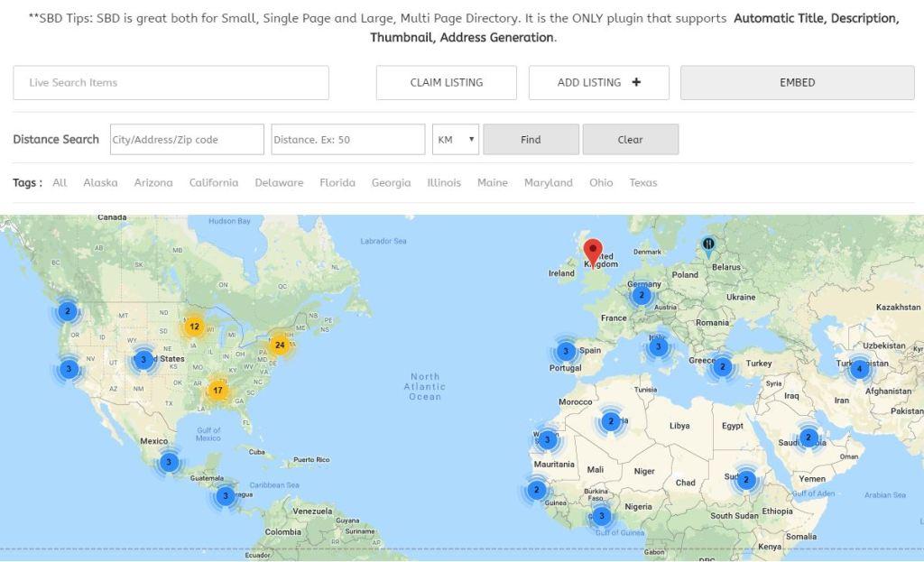The image size is (924, 562).
Task: Expand the cluster of 3 on California coast
Action: coord(69,369)
